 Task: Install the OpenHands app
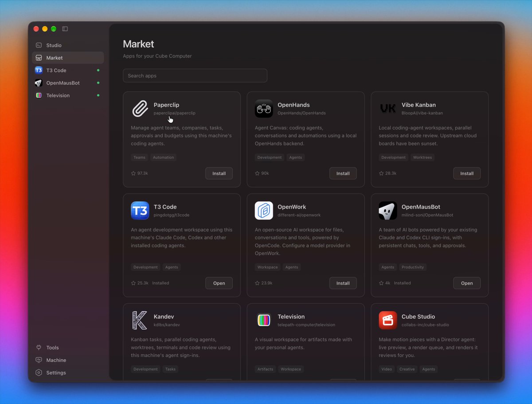(343, 173)
